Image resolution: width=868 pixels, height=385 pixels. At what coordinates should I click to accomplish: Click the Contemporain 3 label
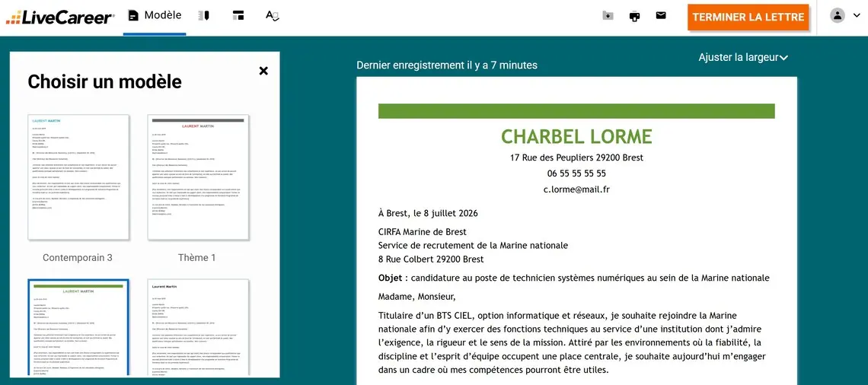[78, 258]
